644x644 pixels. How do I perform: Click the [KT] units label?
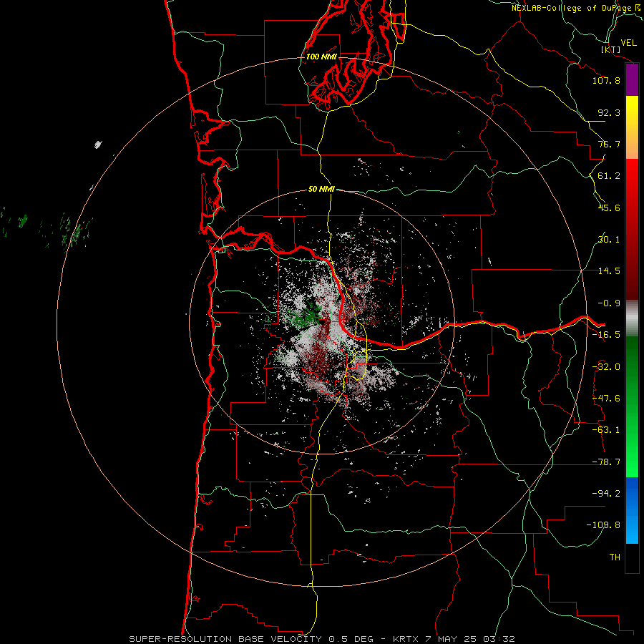pos(611,49)
